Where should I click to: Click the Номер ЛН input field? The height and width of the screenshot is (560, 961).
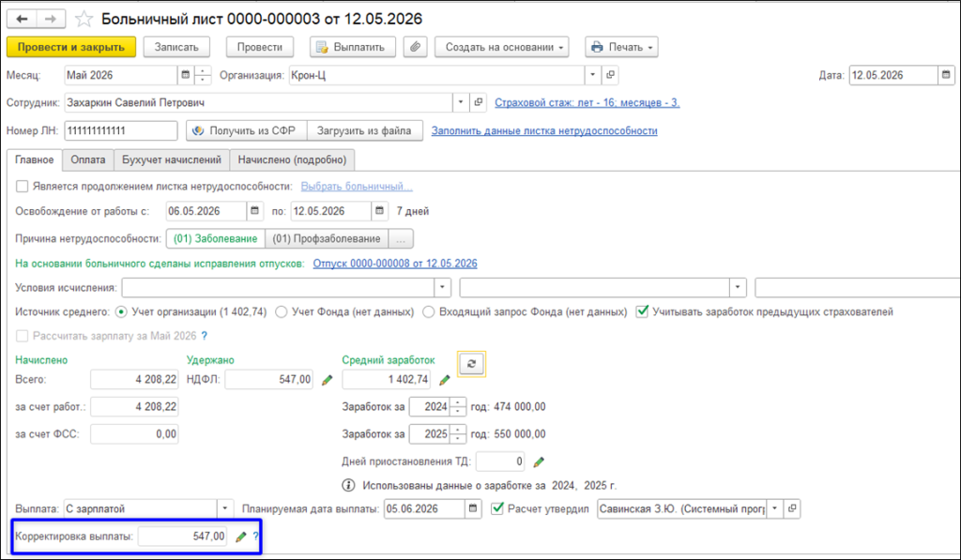point(121,130)
